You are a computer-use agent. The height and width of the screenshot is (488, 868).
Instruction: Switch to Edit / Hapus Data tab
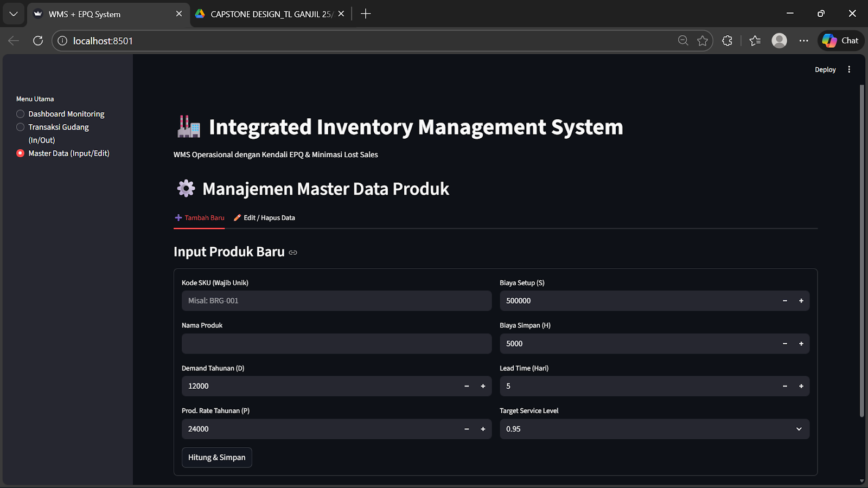[264, 218]
